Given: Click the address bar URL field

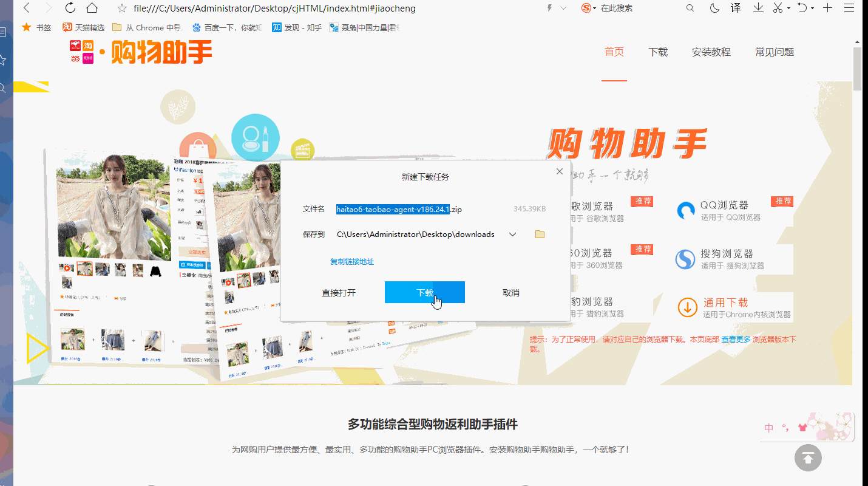Looking at the screenshot, I should [x=273, y=9].
